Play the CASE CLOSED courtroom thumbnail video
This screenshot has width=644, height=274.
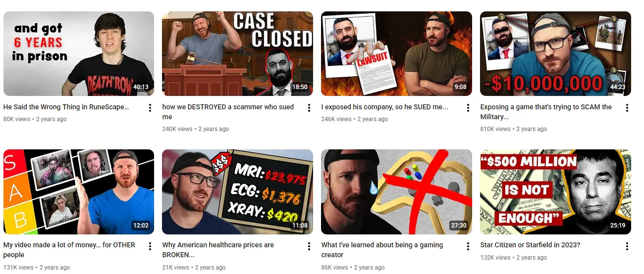click(x=238, y=53)
